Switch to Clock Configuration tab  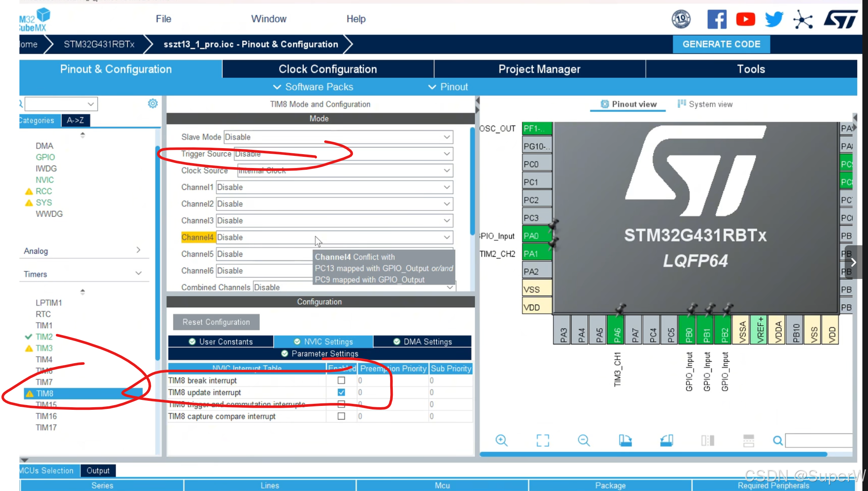pyautogui.click(x=328, y=69)
